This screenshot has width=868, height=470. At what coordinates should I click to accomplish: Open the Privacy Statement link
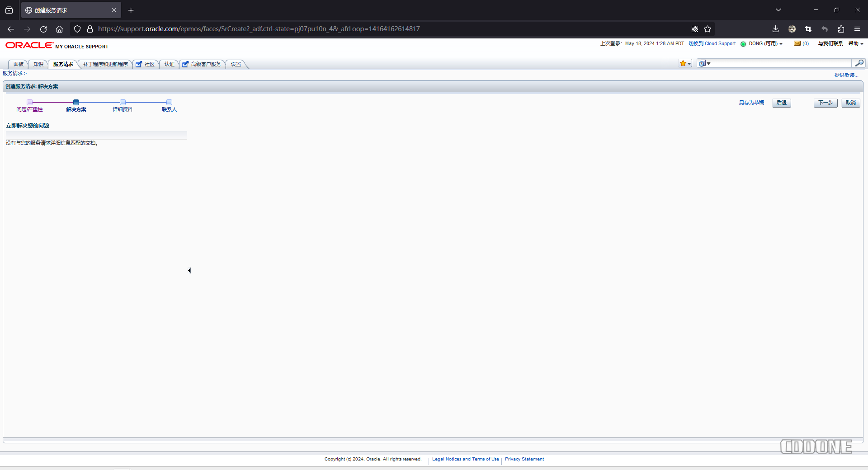point(524,459)
